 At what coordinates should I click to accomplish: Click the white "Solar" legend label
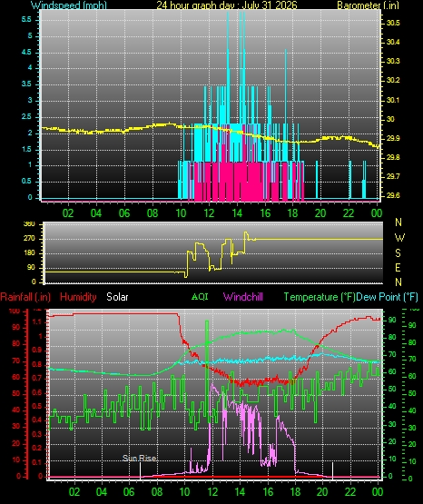pyautogui.click(x=117, y=297)
